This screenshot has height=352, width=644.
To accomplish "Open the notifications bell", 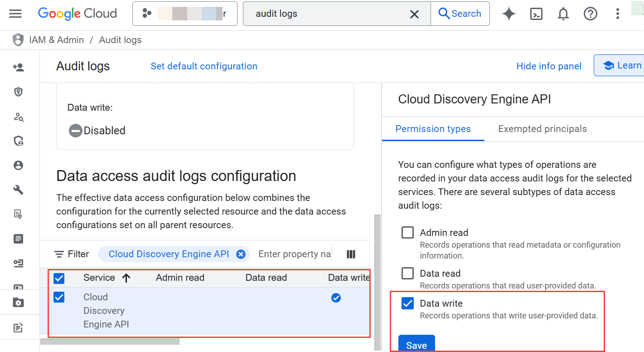I will point(563,14).
